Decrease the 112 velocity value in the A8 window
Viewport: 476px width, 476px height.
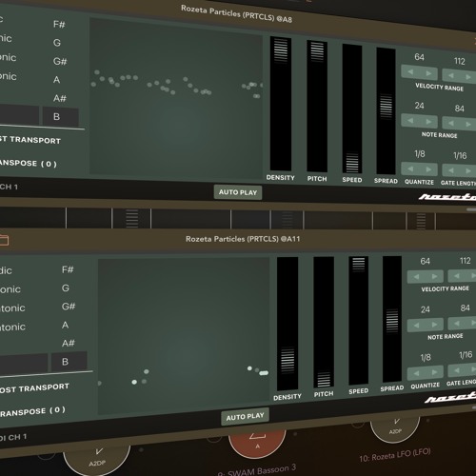coord(451,75)
